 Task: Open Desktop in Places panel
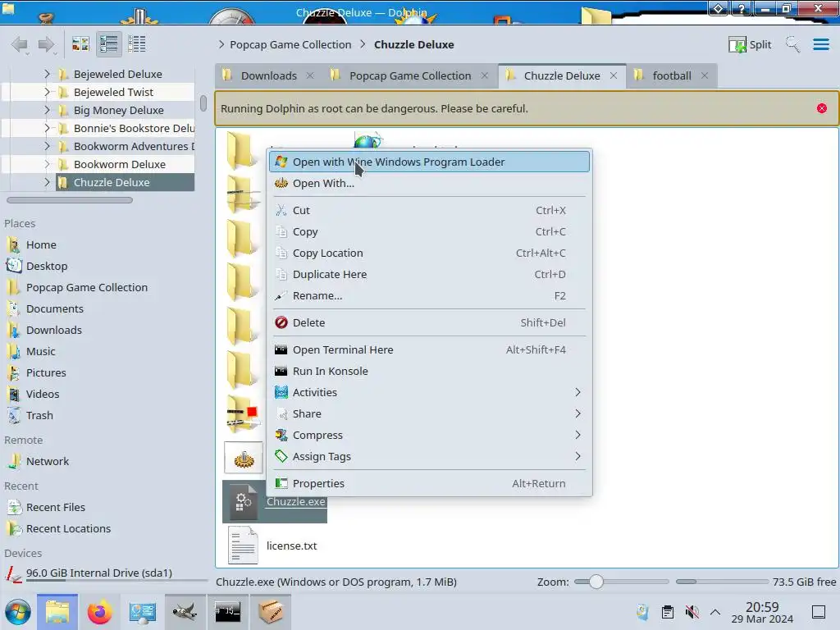(x=47, y=267)
